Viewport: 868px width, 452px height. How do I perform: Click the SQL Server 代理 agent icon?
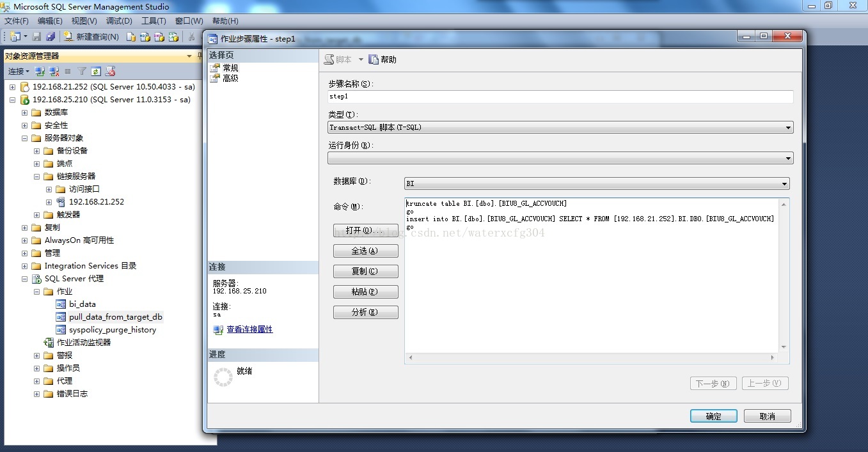click(x=37, y=279)
